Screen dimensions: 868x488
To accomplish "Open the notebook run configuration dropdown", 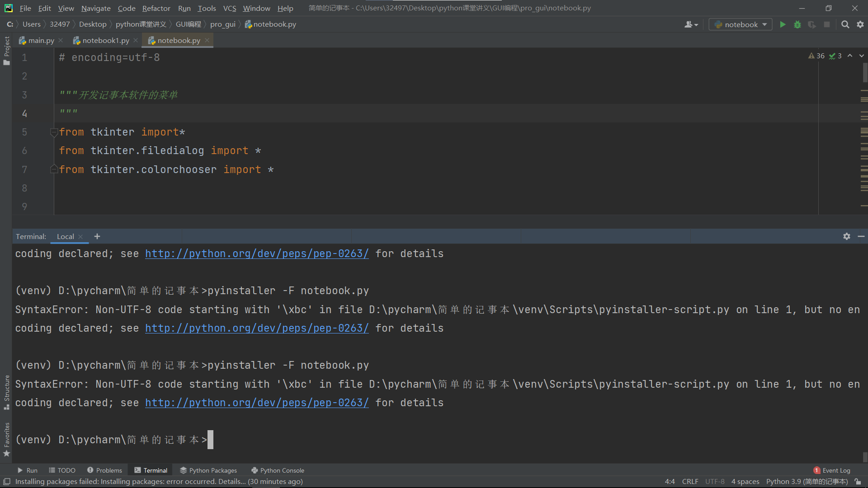I will point(741,24).
